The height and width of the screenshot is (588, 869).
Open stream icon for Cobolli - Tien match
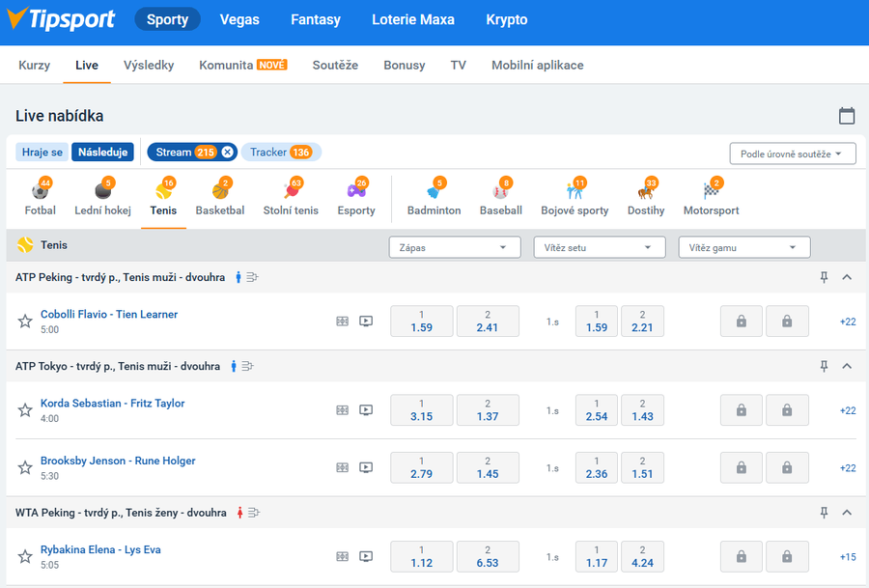click(x=366, y=321)
